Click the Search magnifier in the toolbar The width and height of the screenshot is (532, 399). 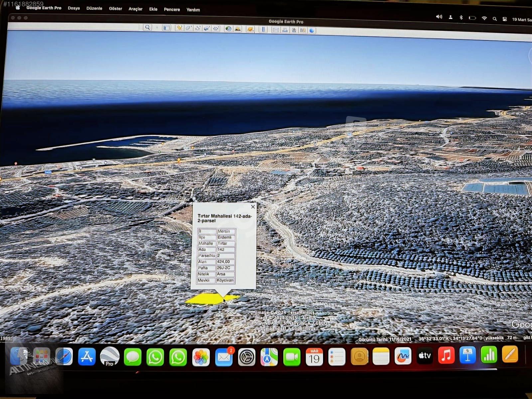click(147, 28)
